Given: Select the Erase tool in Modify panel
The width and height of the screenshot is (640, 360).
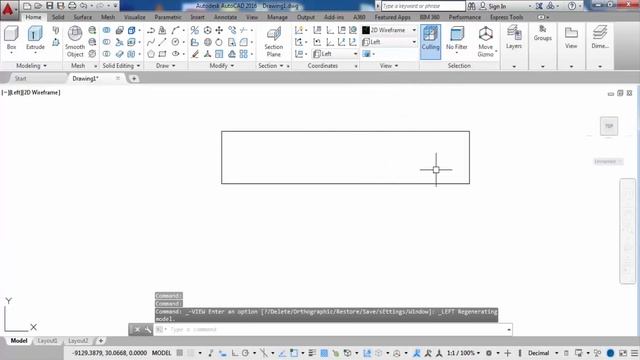Looking at the screenshot, I should click(x=195, y=54).
